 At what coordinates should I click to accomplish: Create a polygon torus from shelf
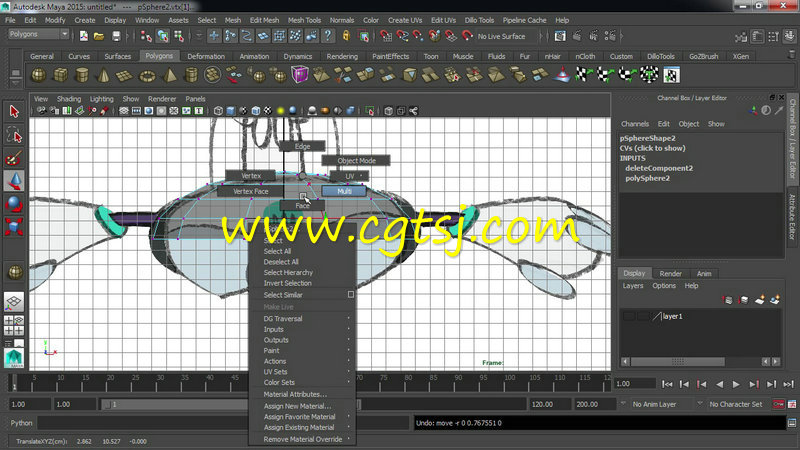coord(147,76)
